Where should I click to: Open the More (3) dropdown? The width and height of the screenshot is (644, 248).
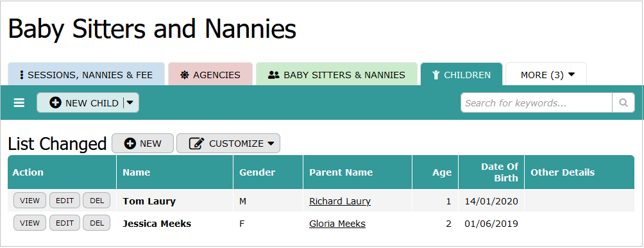tap(547, 74)
